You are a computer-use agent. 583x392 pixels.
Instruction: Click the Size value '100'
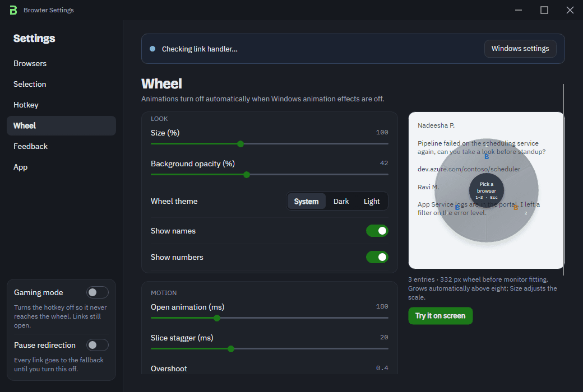(382, 132)
